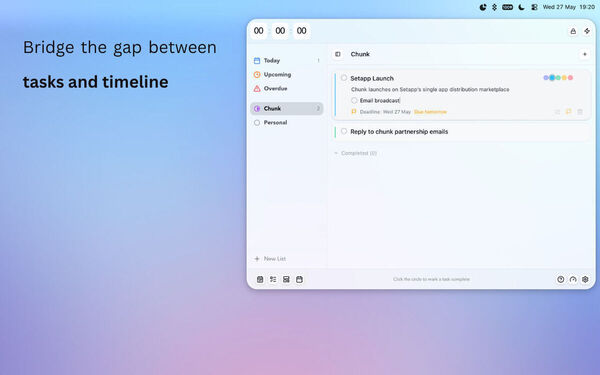Open the date and time in menu bar
The image size is (600, 375).
[569, 7]
